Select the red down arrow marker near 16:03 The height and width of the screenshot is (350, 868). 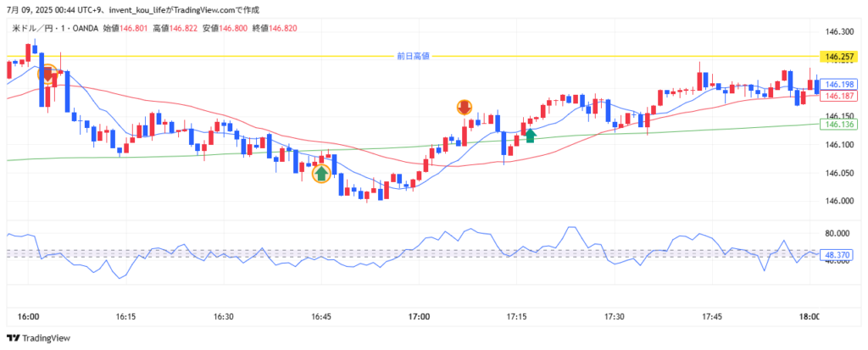(47, 74)
